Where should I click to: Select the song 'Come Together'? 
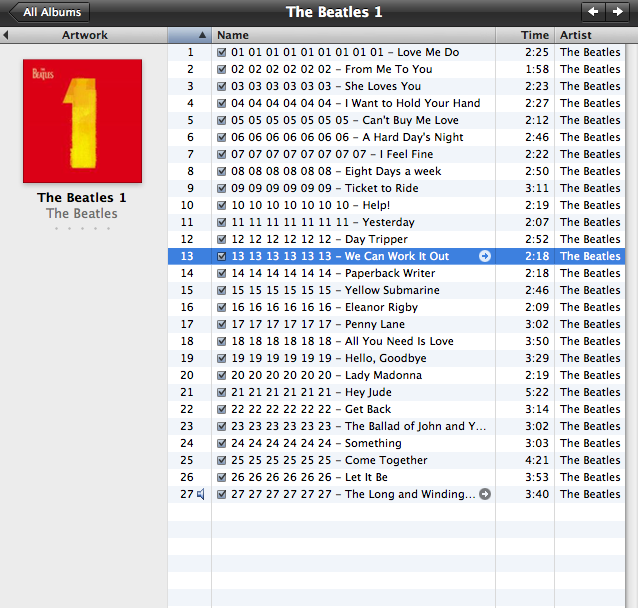click(329, 460)
